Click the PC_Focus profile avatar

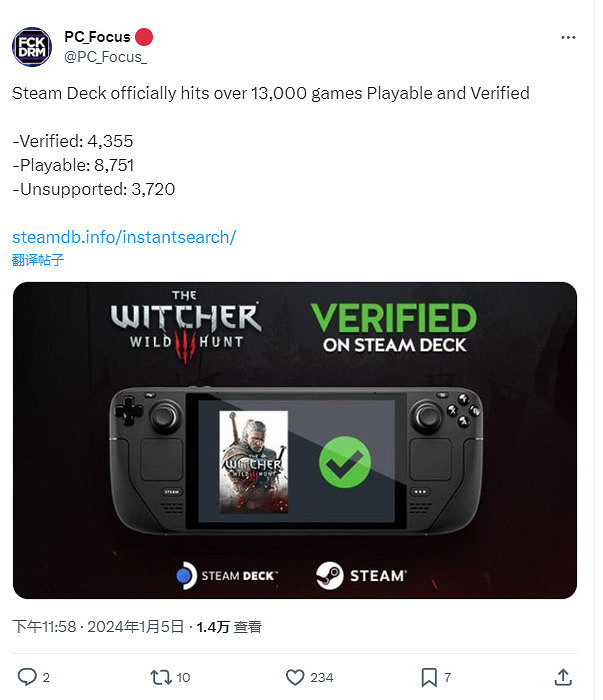(31, 47)
